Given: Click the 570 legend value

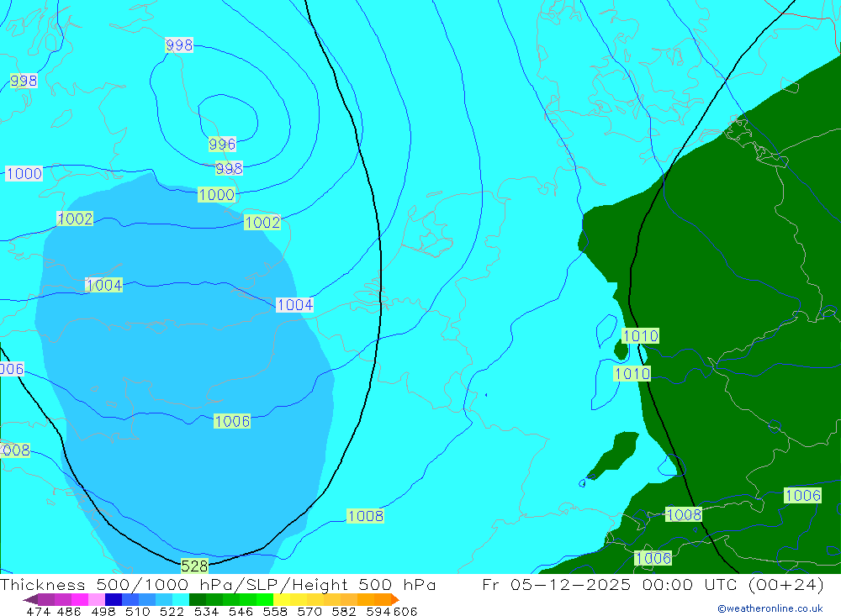Looking at the screenshot, I should point(309,611).
